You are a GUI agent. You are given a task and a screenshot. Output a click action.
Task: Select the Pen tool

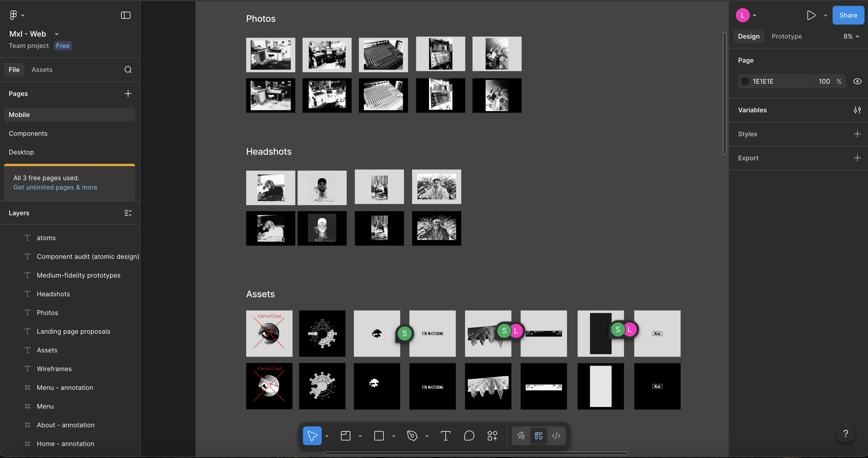point(412,436)
